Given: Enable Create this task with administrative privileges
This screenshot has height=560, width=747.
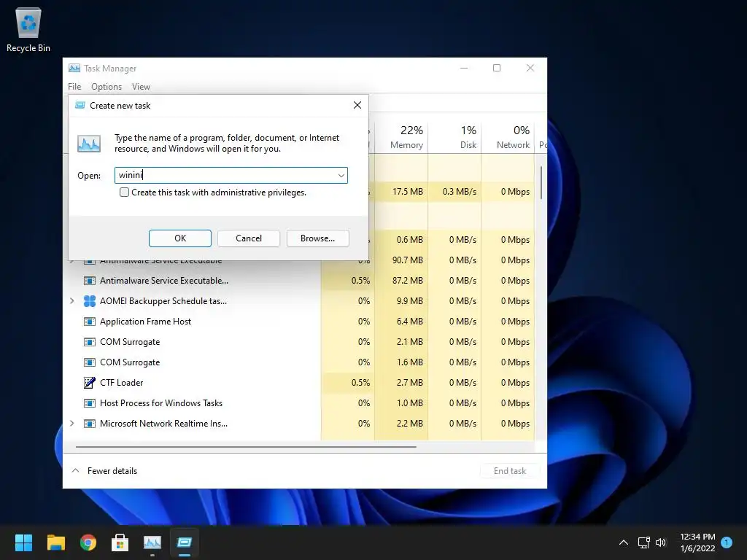Looking at the screenshot, I should click(124, 192).
